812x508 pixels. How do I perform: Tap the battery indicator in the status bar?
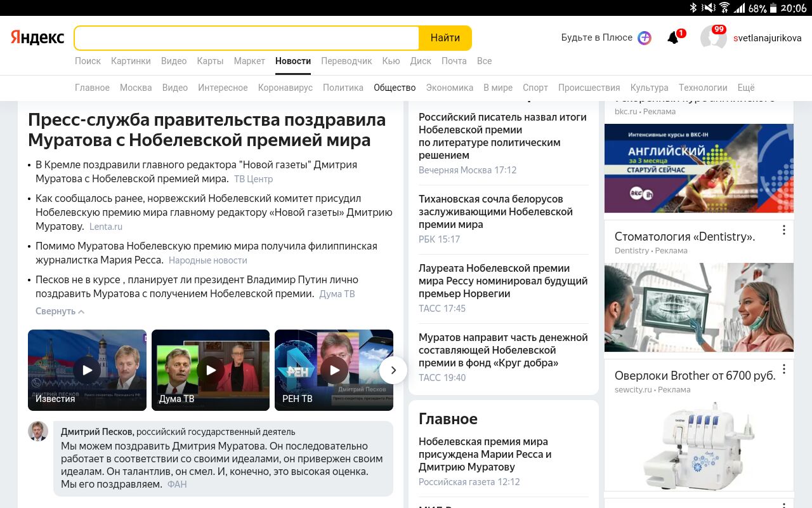tap(773, 8)
